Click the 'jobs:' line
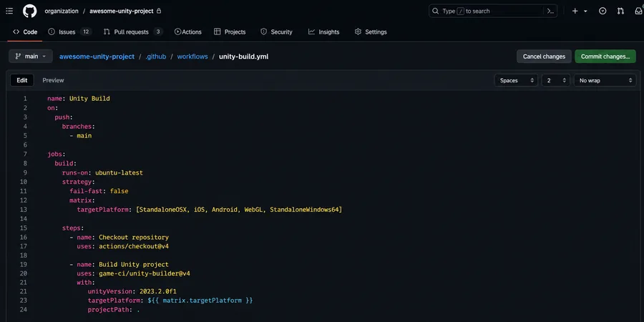The image size is (644, 322). [x=57, y=154]
